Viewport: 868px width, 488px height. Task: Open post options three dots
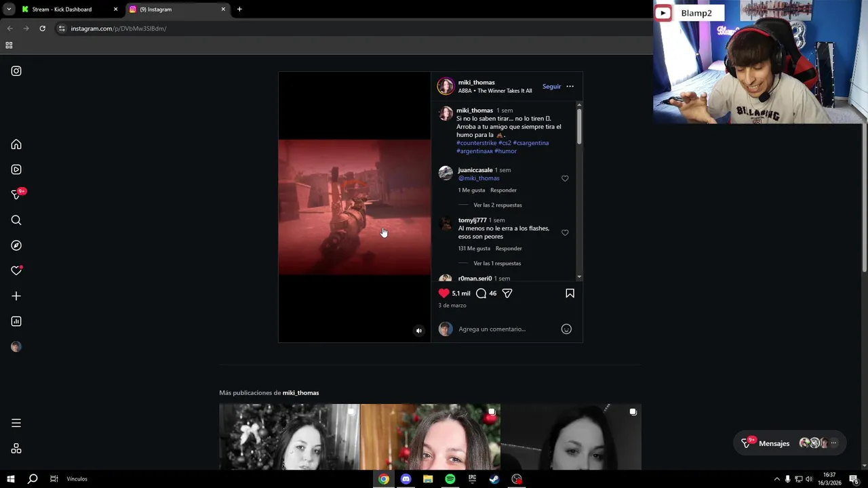tap(570, 86)
